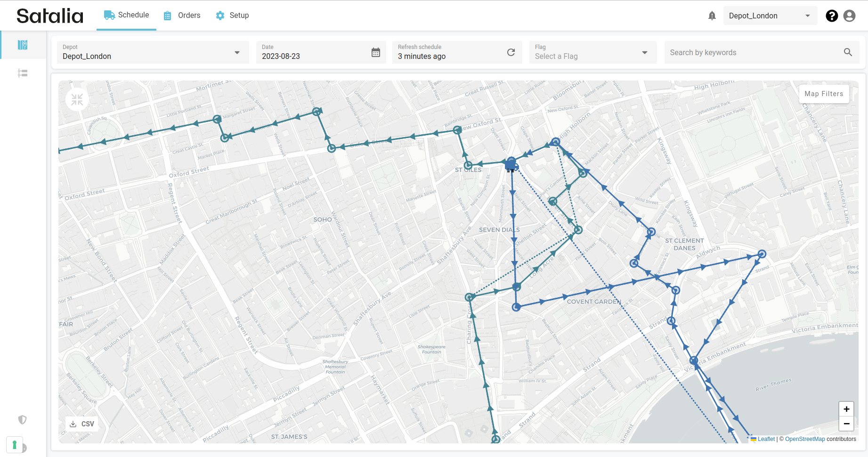The width and height of the screenshot is (868, 457).
Task: Click the Map Filters button
Action: click(824, 94)
